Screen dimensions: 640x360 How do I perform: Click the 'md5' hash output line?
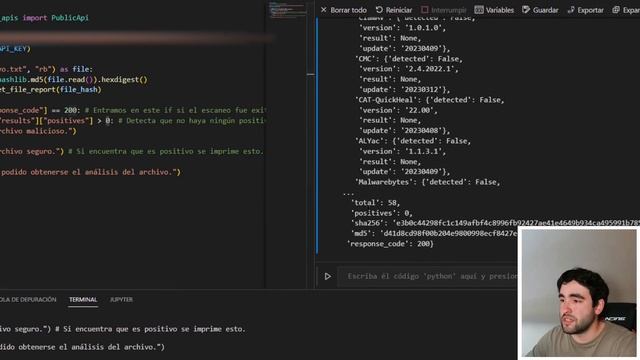click(x=433, y=233)
